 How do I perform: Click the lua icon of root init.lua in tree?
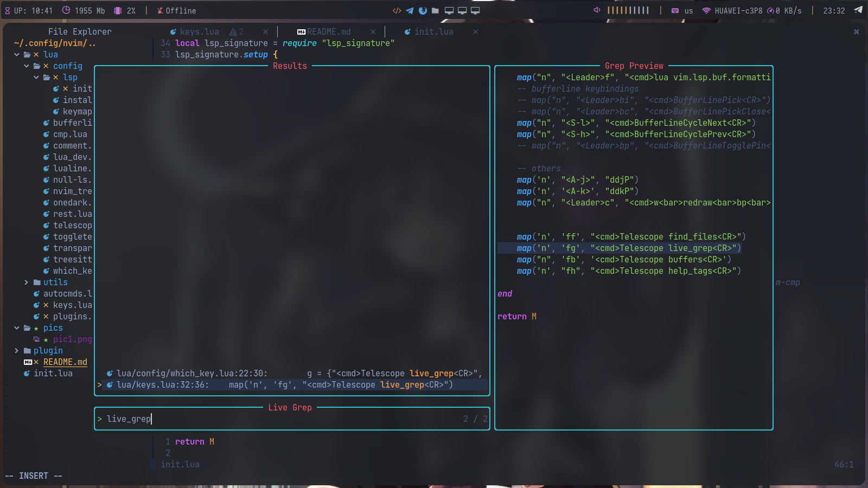tap(27, 374)
